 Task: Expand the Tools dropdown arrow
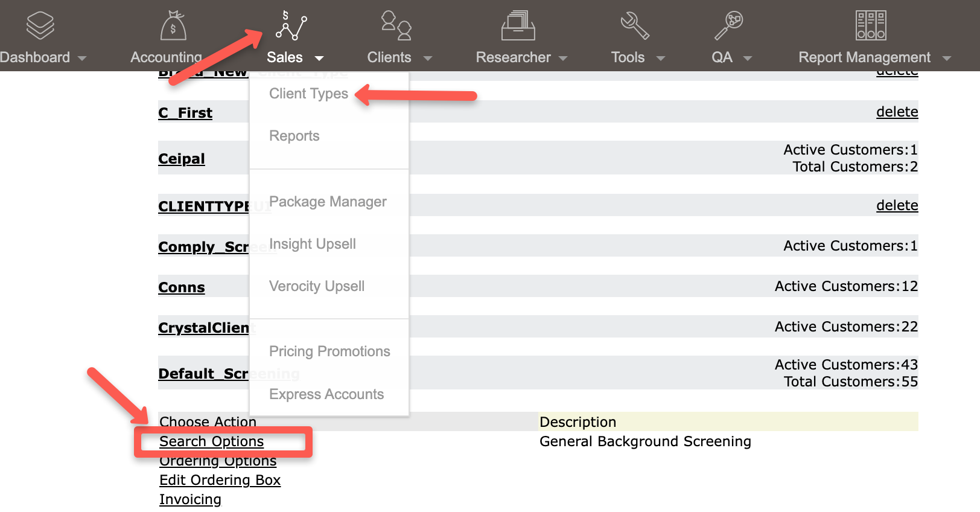[x=661, y=59]
